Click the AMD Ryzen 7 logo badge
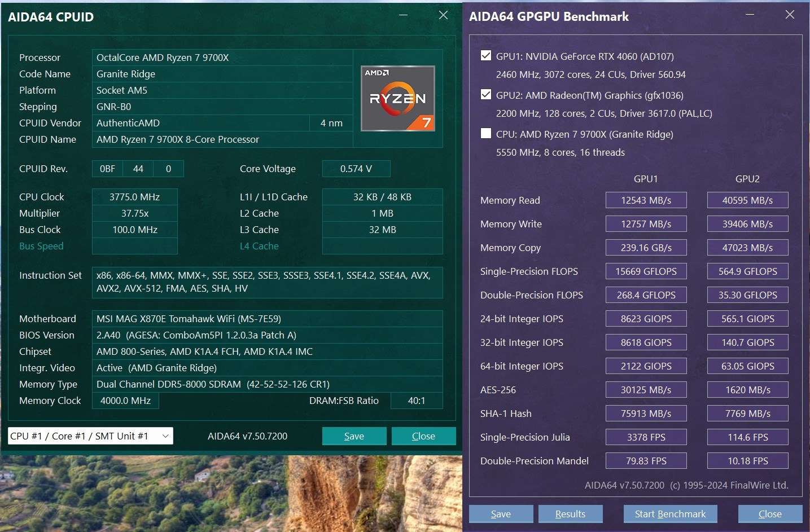This screenshot has height=532, width=810. [398, 99]
